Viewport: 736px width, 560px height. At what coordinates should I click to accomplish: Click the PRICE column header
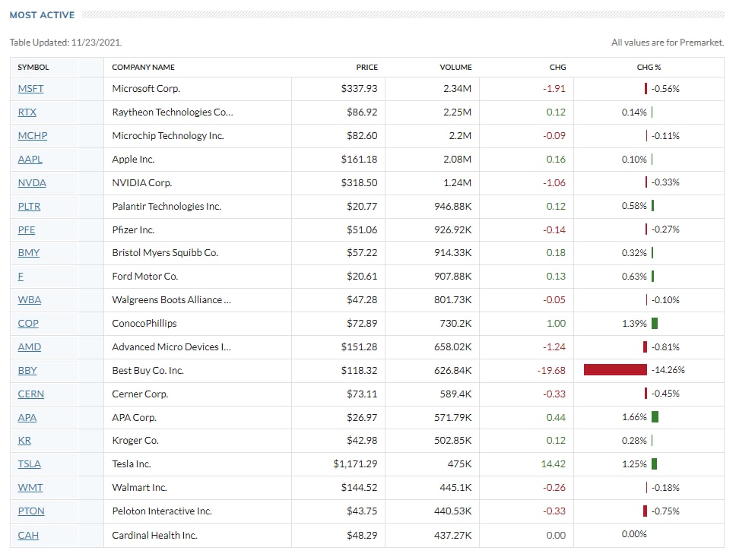click(366, 67)
